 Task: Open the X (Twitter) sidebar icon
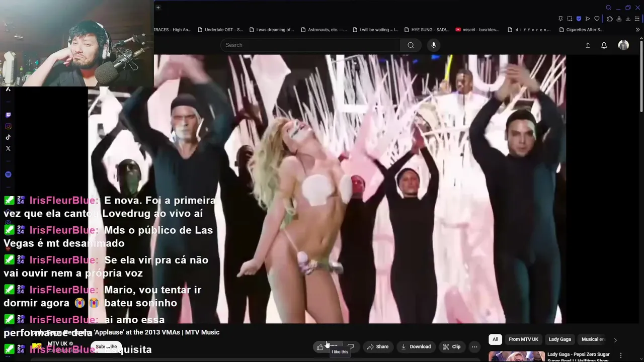pos(8,148)
